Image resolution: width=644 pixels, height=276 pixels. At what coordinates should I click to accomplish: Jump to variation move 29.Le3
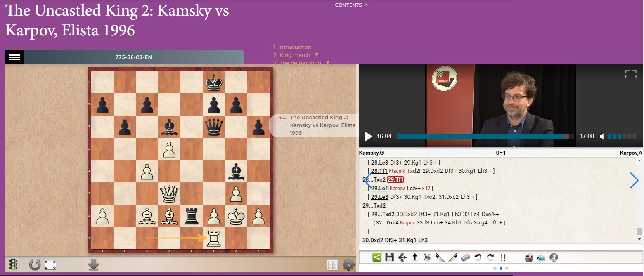pyautogui.click(x=380, y=197)
